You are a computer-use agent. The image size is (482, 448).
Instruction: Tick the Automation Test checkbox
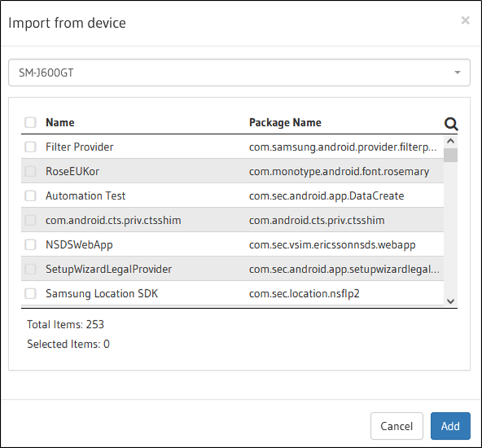pyautogui.click(x=30, y=196)
